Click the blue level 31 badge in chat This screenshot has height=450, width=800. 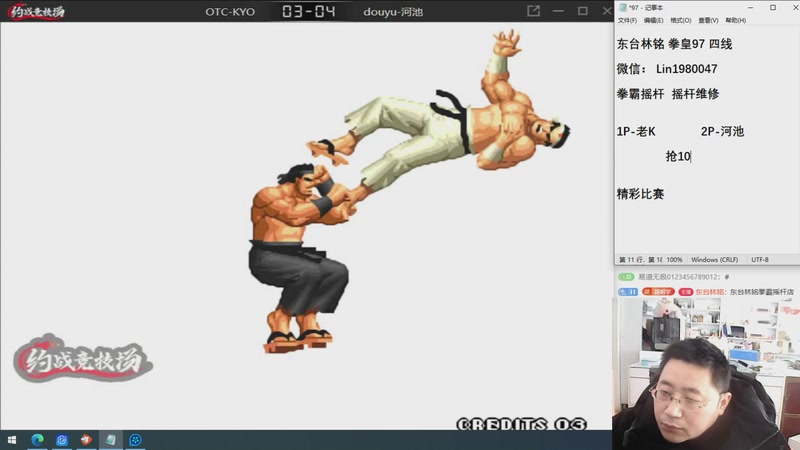tap(628, 292)
